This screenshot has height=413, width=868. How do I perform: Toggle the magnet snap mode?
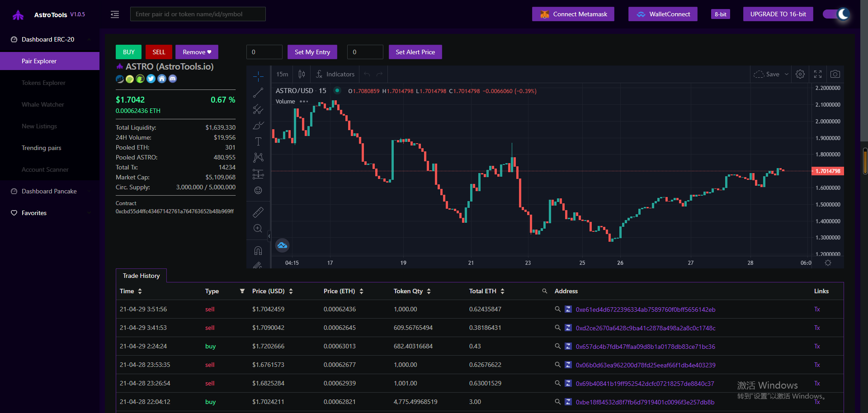tap(258, 250)
